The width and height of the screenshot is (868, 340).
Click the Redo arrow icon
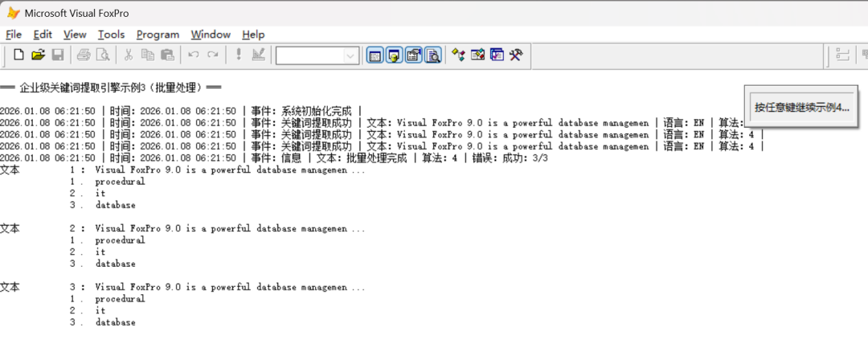(x=212, y=55)
